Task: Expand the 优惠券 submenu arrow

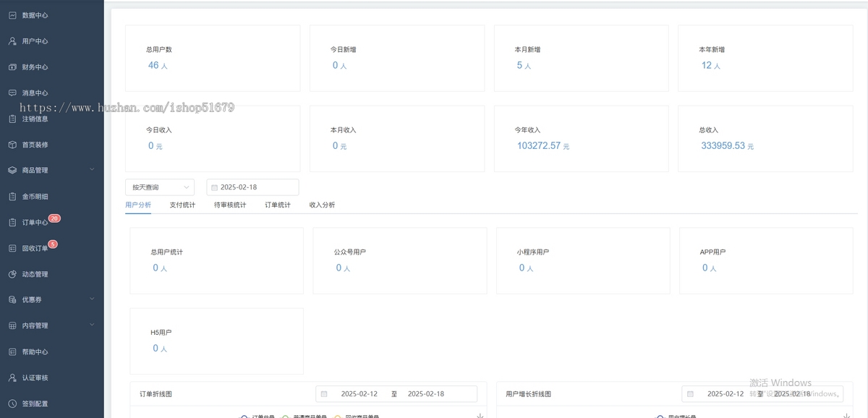Action: [92, 299]
